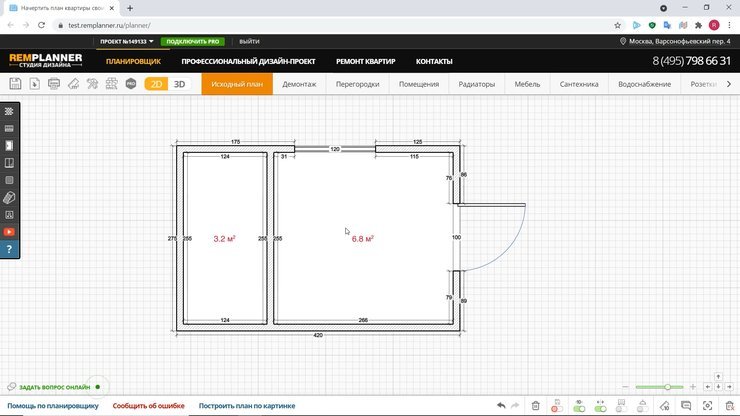The height and width of the screenshot is (416, 740).
Task: Click the green zoom slider handle
Action: (668, 387)
